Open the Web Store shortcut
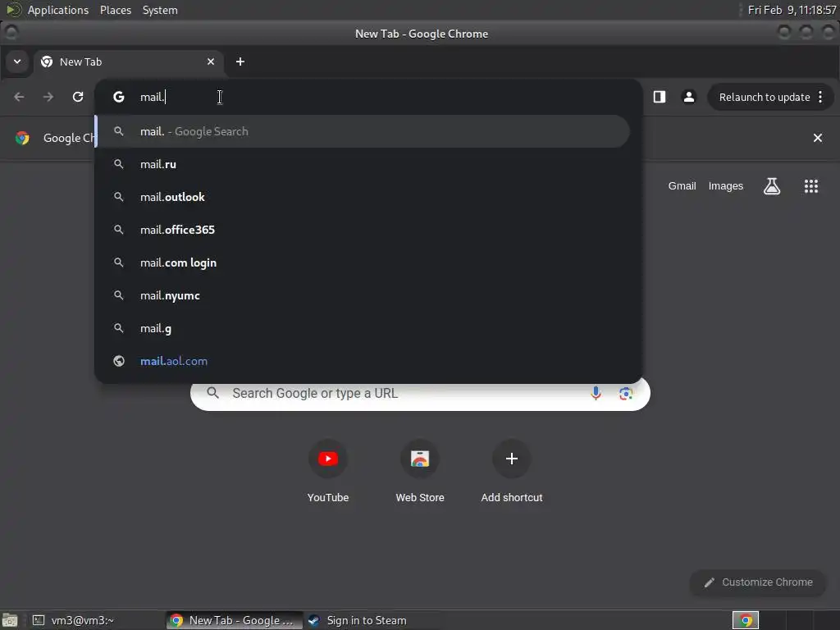Image resolution: width=840 pixels, height=630 pixels. point(420,472)
